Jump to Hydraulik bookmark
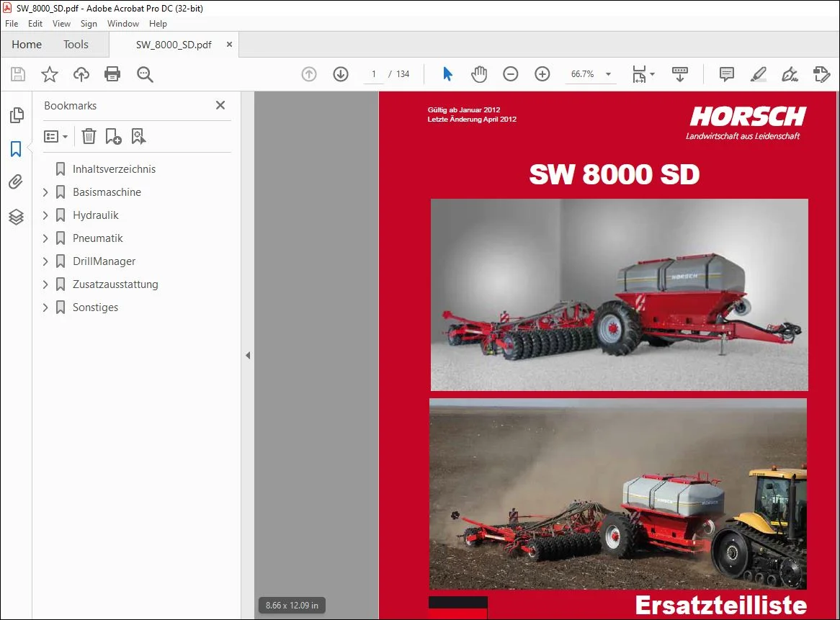The image size is (840, 620). [95, 215]
